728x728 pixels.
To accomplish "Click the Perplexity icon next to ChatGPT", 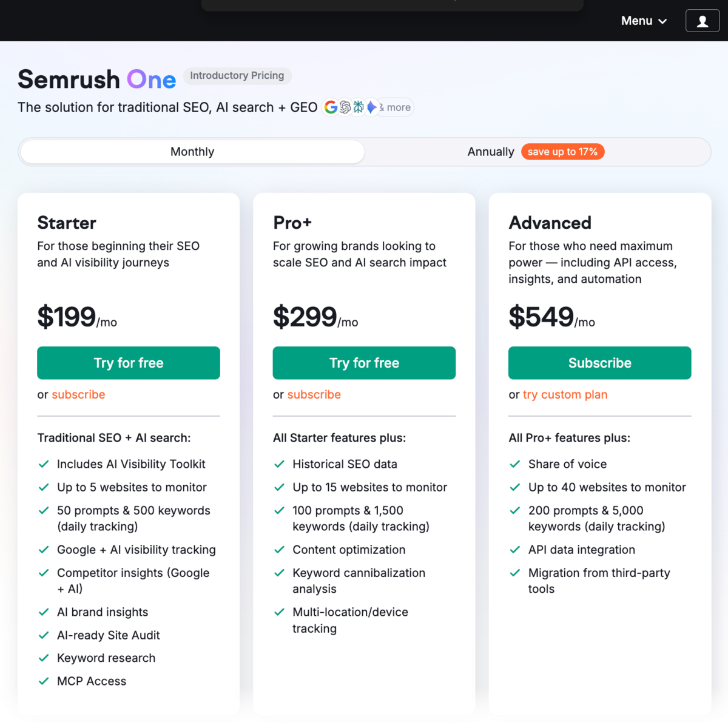I will click(358, 107).
